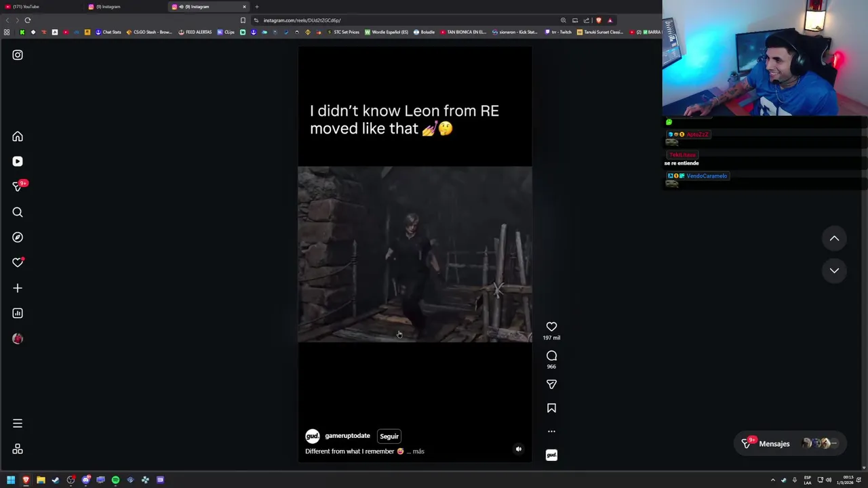The image size is (868, 488).
Task: Open Steam from the taskbar
Action: [56, 480]
